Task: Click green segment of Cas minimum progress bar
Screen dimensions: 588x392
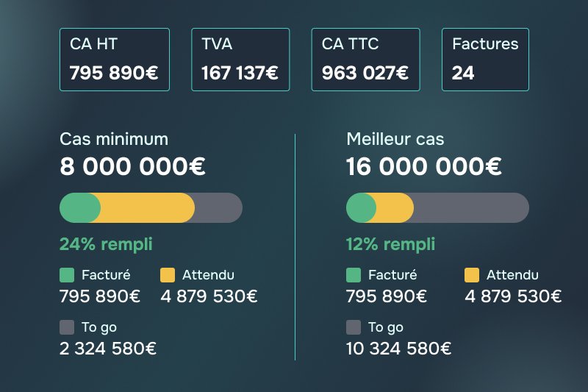Action: tap(79, 208)
